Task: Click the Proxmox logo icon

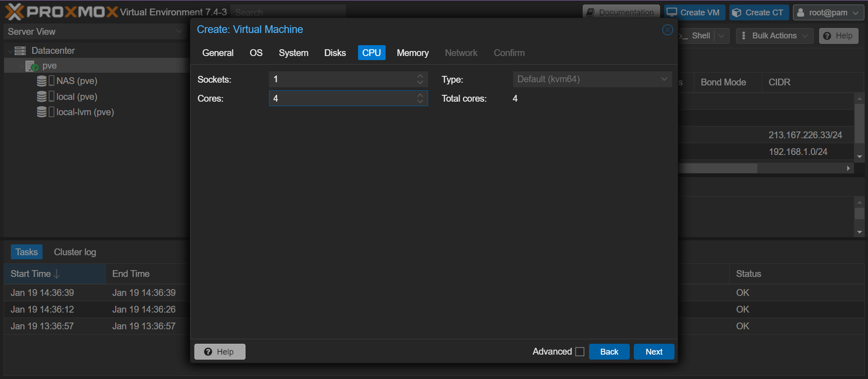Action: pos(14,12)
